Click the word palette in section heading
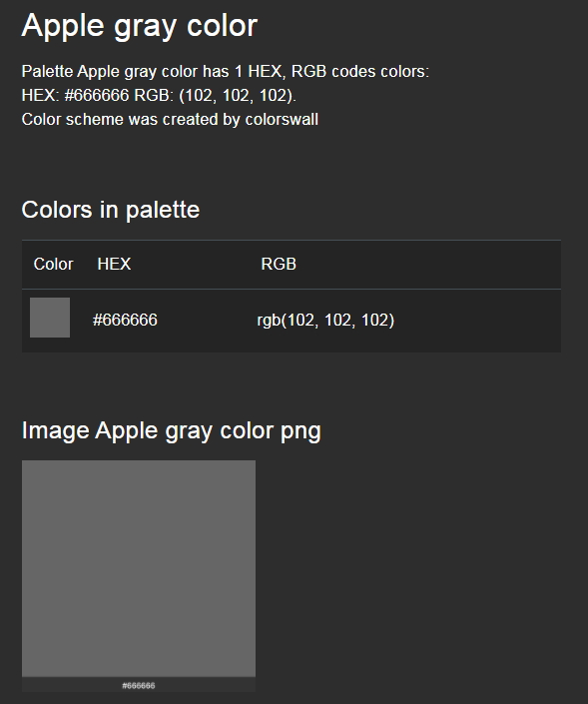The image size is (588, 704). tap(163, 211)
